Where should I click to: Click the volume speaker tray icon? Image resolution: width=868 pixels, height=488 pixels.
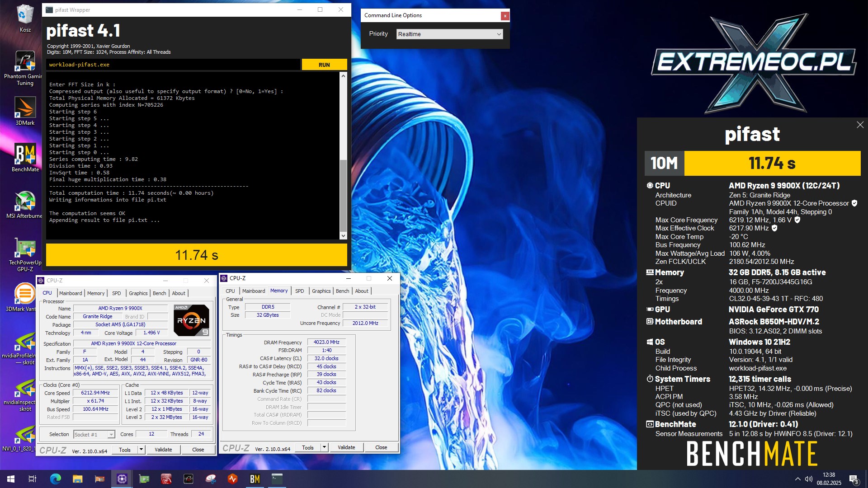tap(809, 479)
